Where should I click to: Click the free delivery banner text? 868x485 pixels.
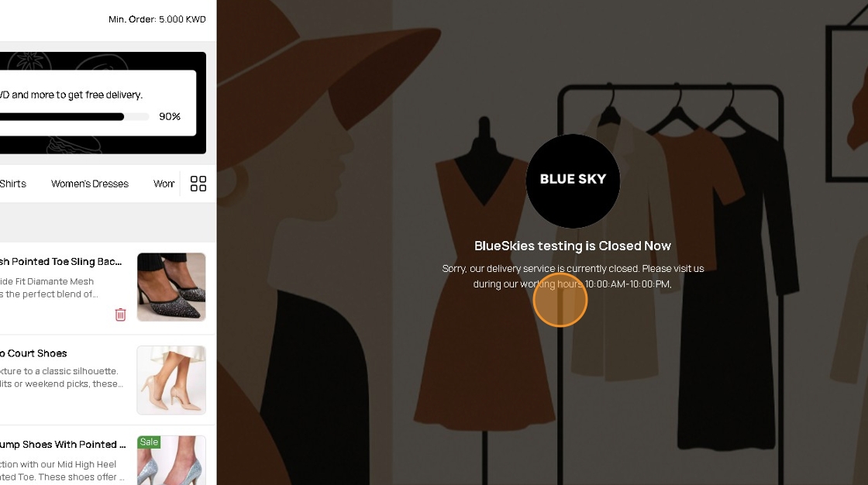click(x=71, y=95)
